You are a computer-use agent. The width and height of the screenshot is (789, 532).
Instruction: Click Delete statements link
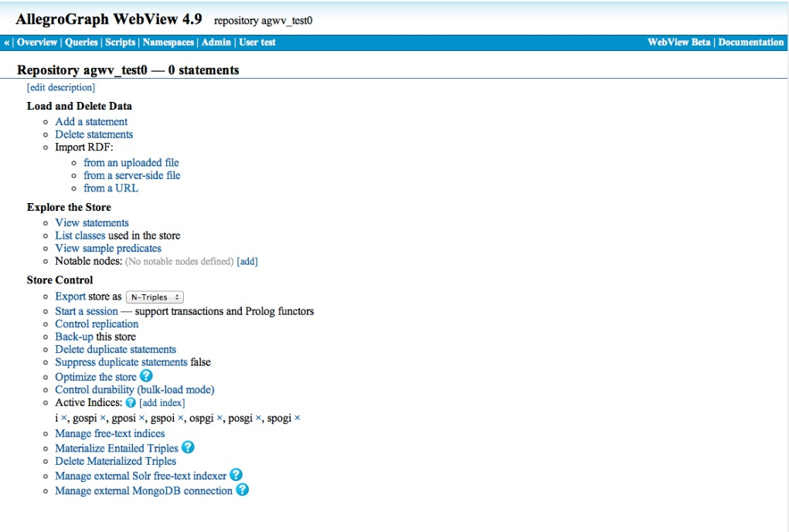point(94,134)
